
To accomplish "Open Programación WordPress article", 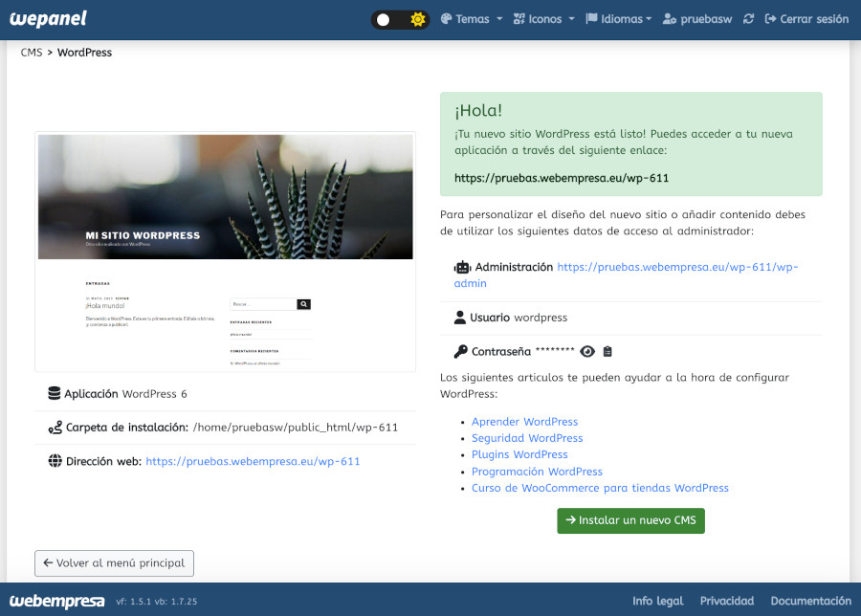I will (x=537, y=472).
